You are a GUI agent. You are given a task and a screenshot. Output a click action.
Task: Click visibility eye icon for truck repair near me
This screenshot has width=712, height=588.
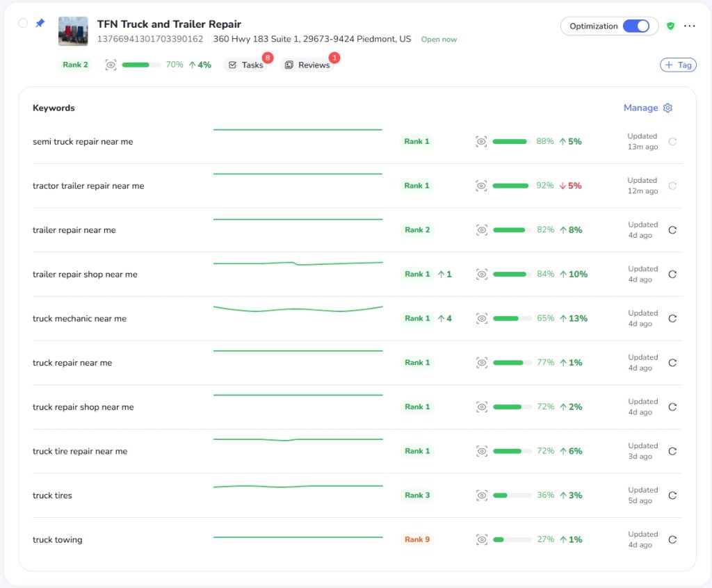(482, 363)
